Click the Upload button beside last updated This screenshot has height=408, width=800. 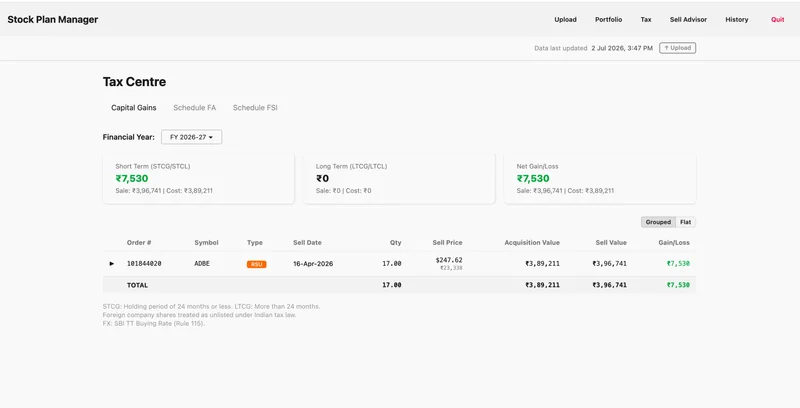pos(678,48)
